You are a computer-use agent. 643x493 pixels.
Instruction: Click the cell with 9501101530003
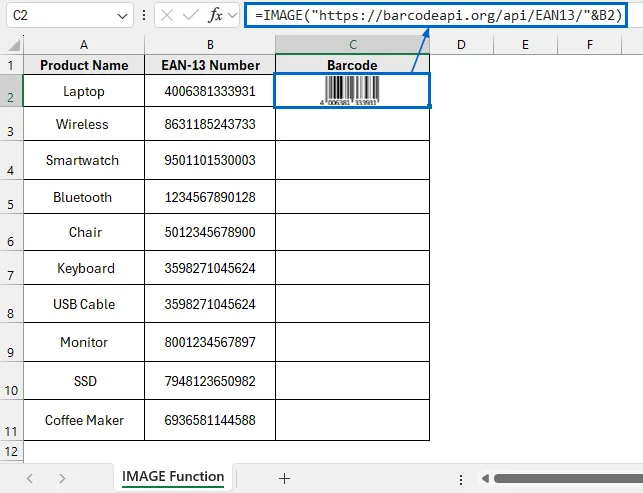coord(210,160)
